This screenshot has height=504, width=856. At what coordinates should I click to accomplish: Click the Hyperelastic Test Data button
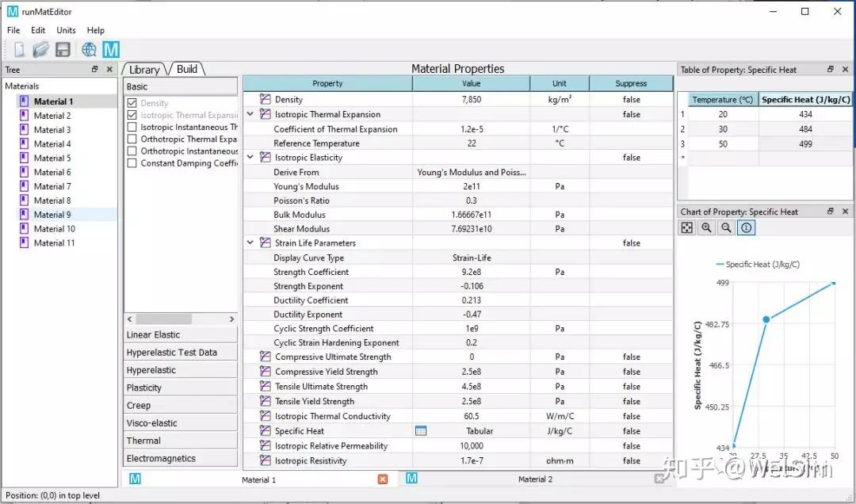click(179, 351)
